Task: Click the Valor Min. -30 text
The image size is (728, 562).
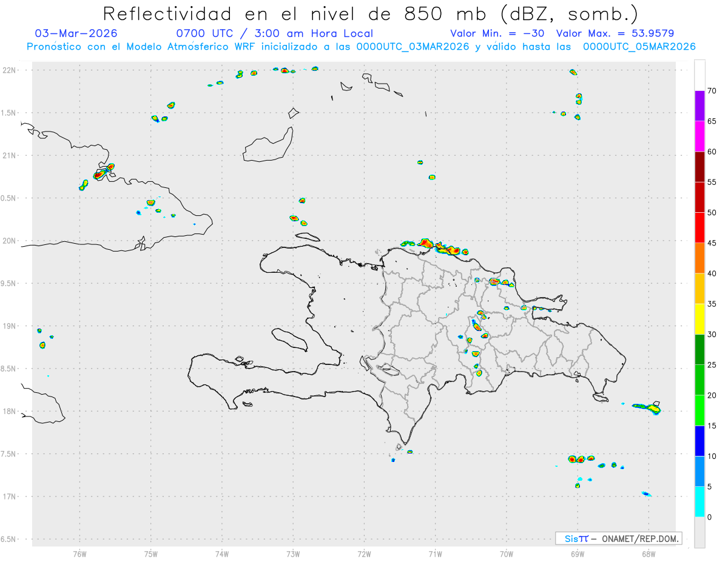Action: [x=498, y=33]
